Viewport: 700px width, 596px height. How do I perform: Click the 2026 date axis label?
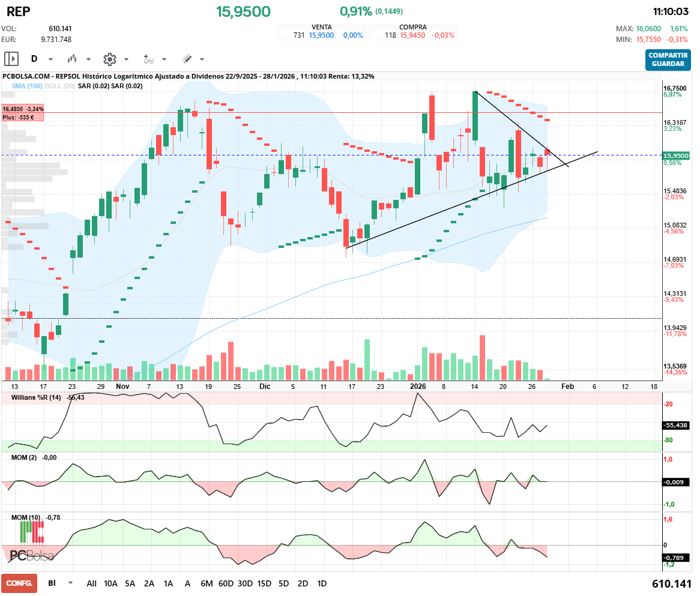[x=418, y=387]
